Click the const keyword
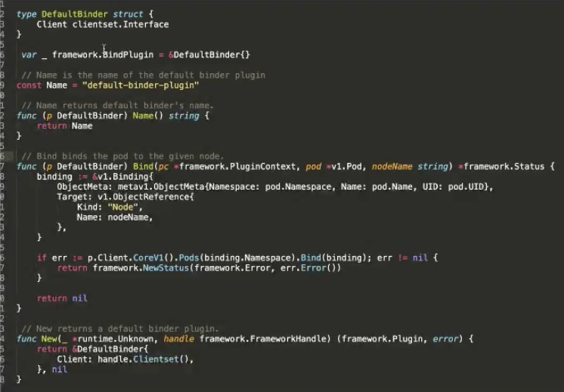This screenshot has height=392, width=564. tap(29, 85)
